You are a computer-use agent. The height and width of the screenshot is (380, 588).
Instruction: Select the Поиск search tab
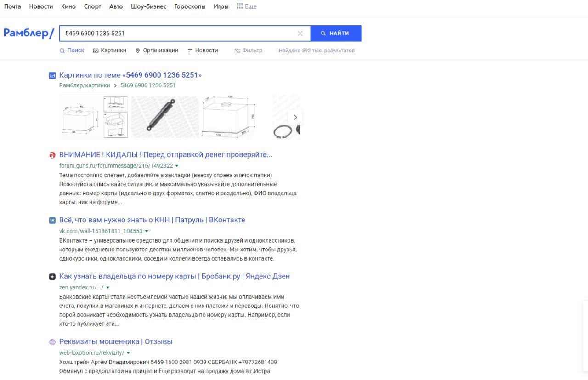[x=72, y=51]
